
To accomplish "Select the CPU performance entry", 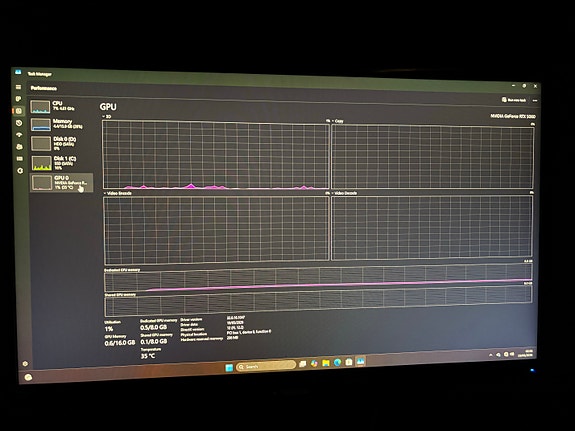I will pos(61,107).
